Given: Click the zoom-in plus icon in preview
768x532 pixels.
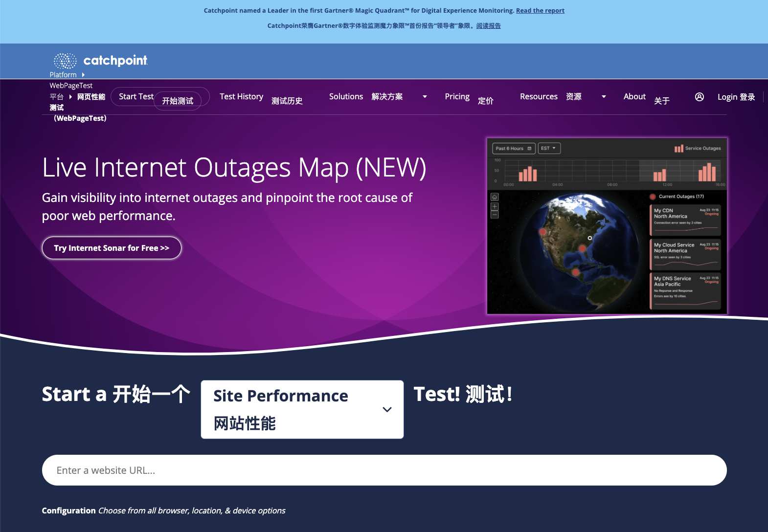Looking at the screenshot, I should point(495,207).
